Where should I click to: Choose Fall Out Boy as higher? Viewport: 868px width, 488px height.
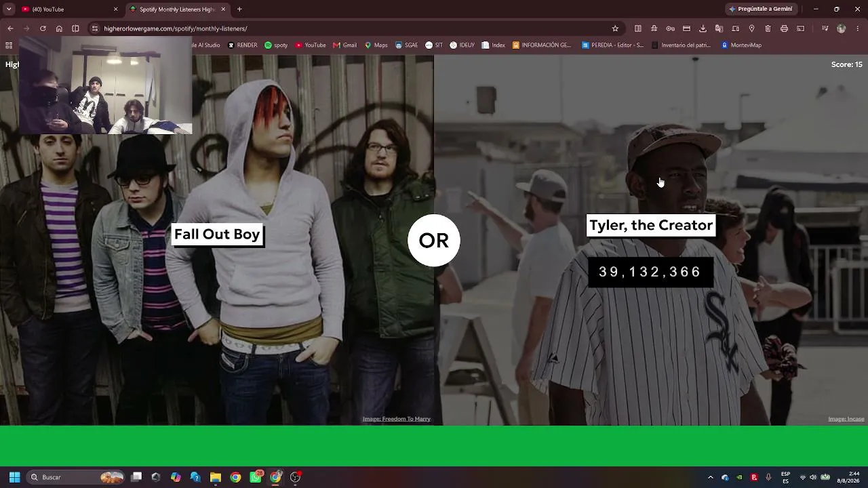[217, 235]
